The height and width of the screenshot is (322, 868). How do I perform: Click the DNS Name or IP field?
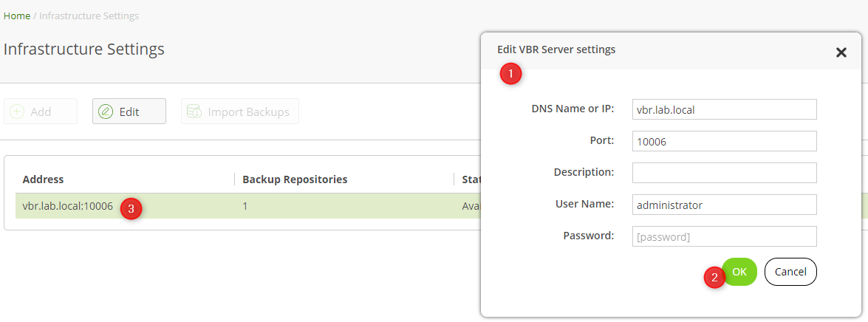tap(724, 109)
